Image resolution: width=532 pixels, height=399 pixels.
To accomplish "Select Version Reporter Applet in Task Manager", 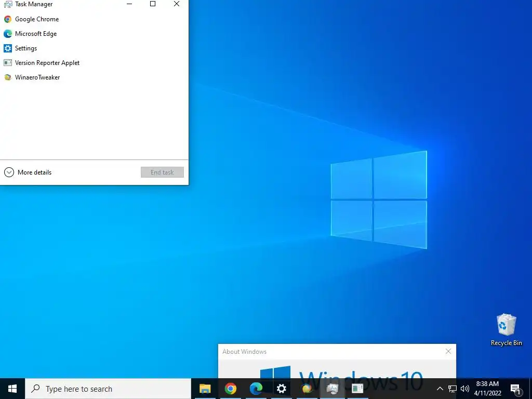I will (x=94, y=63).
